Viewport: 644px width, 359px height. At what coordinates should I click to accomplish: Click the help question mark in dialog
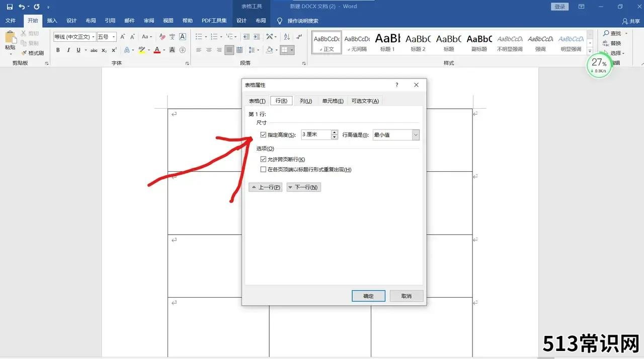pyautogui.click(x=396, y=85)
